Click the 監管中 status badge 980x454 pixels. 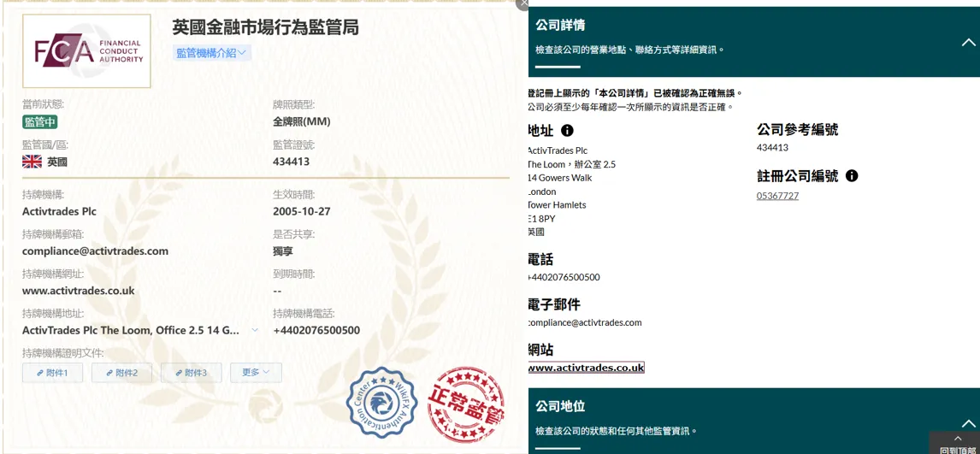(40, 122)
